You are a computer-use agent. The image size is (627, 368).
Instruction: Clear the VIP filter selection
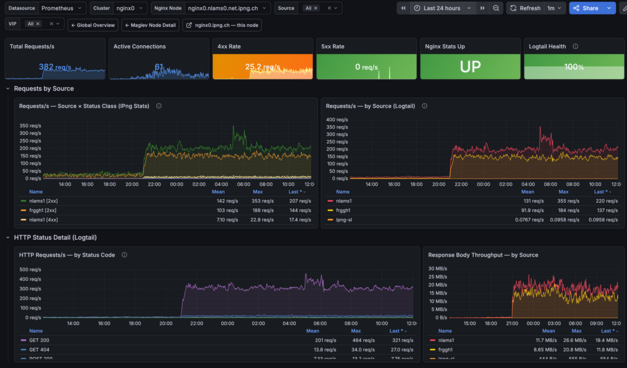click(x=51, y=24)
